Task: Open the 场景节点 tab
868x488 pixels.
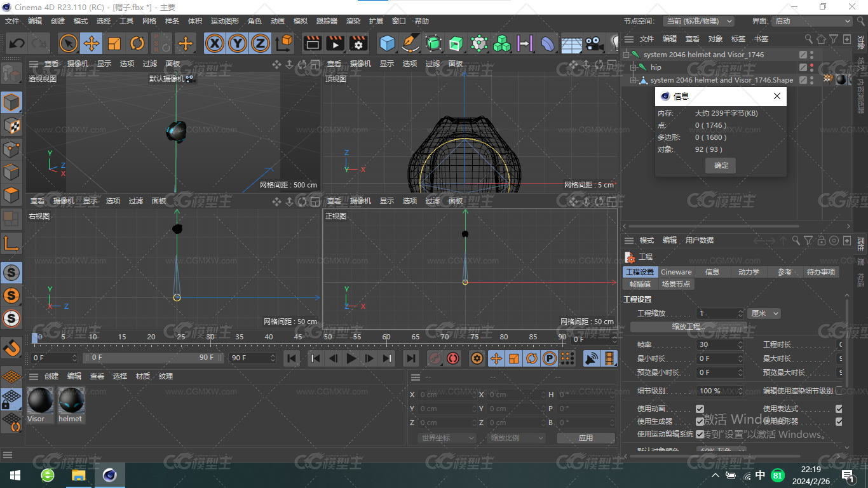Action: point(676,284)
